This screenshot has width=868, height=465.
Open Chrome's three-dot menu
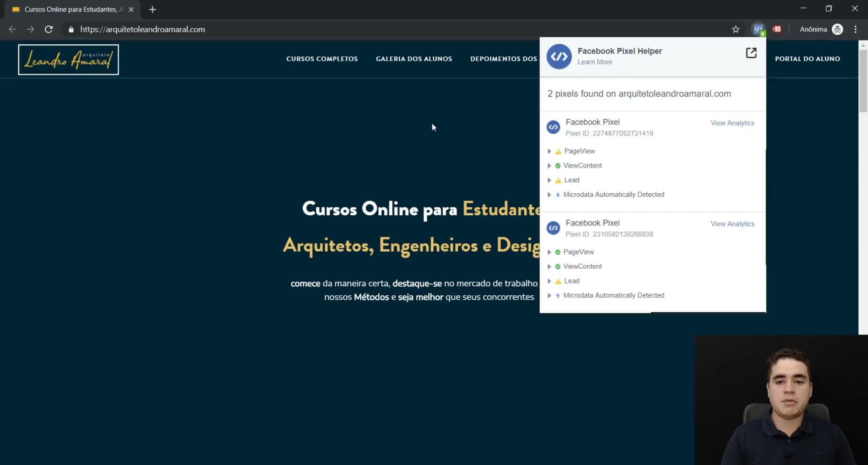pos(856,29)
